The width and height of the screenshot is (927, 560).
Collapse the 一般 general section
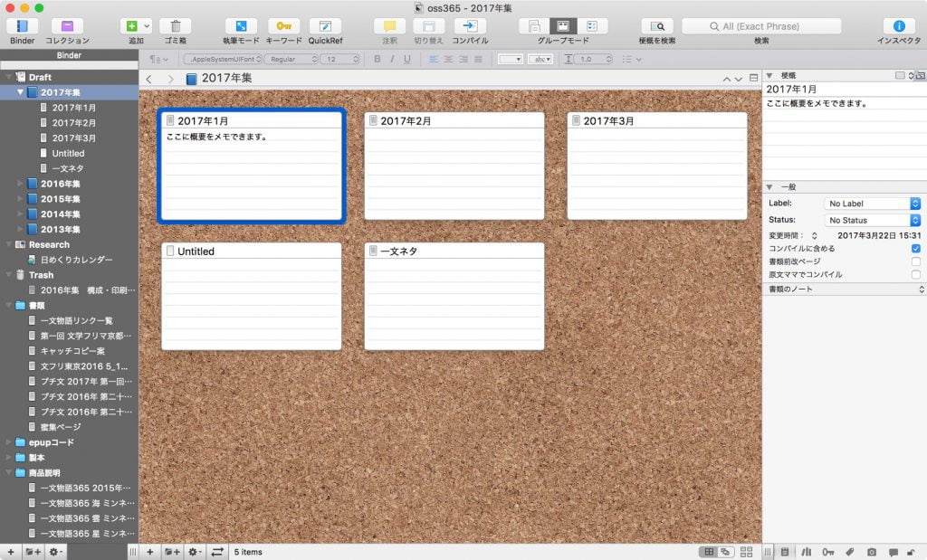point(769,186)
